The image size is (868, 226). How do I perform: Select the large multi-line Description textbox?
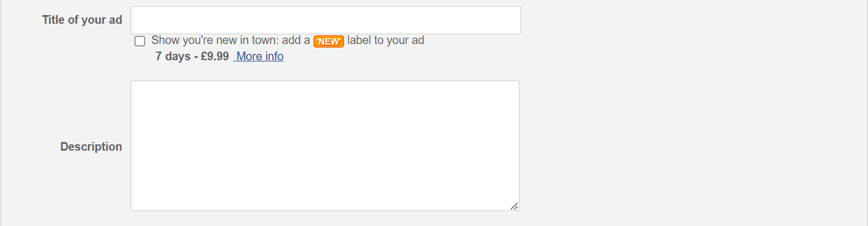coord(325,145)
